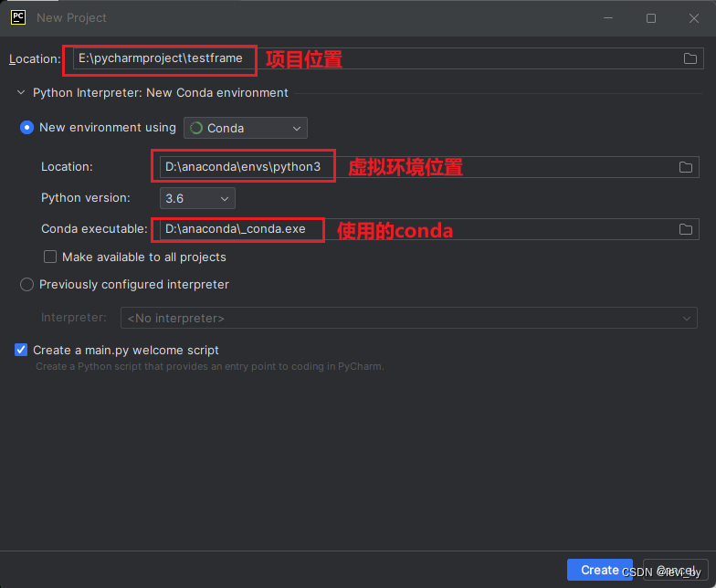This screenshot has height=588, width=716.
Task: Open folder browser for Conda environment location
Action: click(x=685, y=167)
